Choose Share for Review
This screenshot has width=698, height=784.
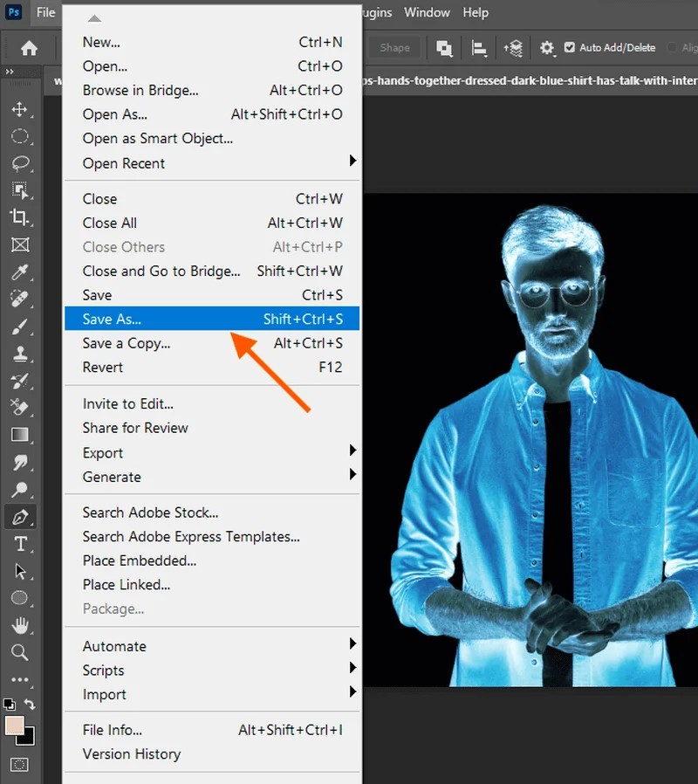tap(212, 428)
